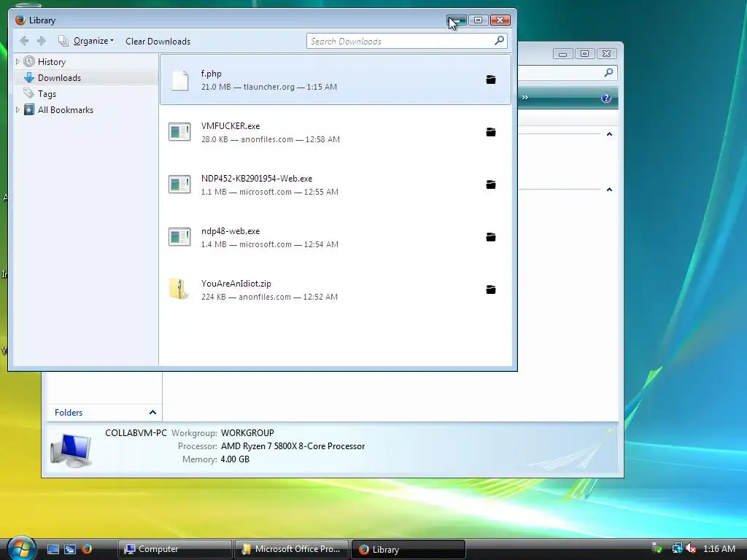Select the f.php download entry name
The image size is (747, 560).
pos(211,74)
